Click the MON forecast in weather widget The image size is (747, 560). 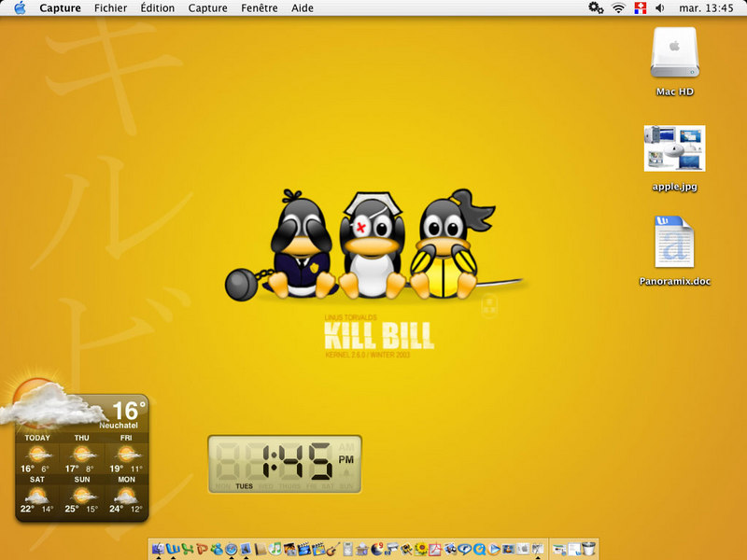tap(126, 495)
